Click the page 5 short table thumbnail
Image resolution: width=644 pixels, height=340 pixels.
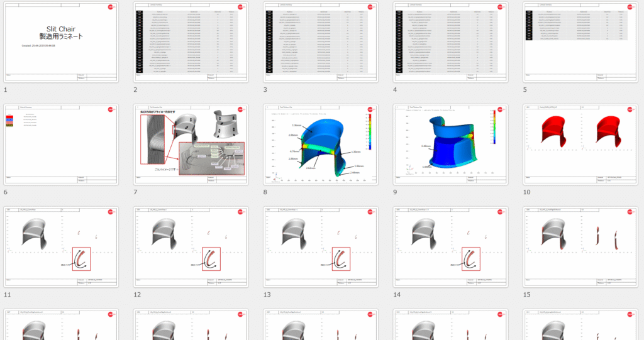point(579,41)
